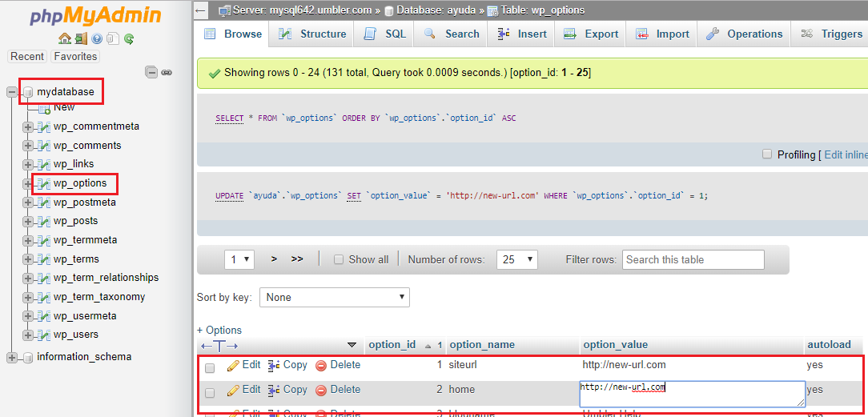Click the New table icon under mydatabase
The image size is (868, 417).
pyautogui.click(x=45, y=108)
